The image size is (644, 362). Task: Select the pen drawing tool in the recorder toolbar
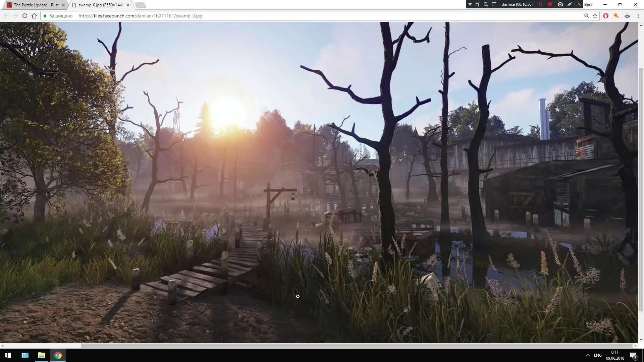[570, 4]
